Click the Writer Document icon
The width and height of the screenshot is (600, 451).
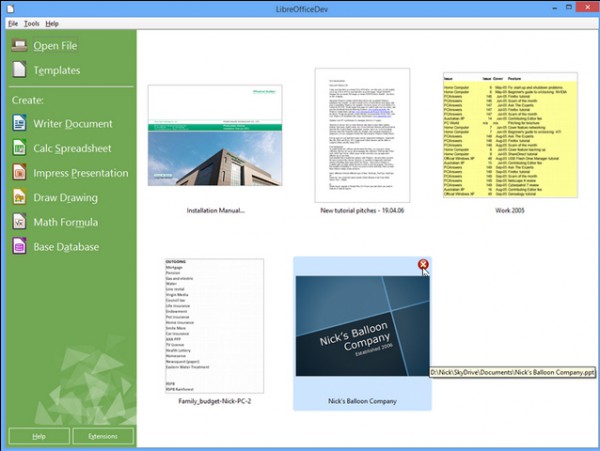coord(19,123)
